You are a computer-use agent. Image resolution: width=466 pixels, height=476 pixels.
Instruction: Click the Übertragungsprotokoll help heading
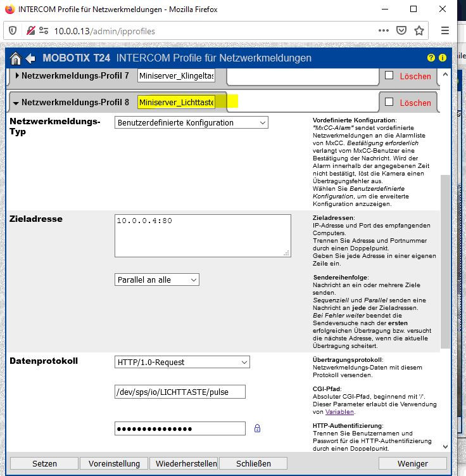click(348, 360)
